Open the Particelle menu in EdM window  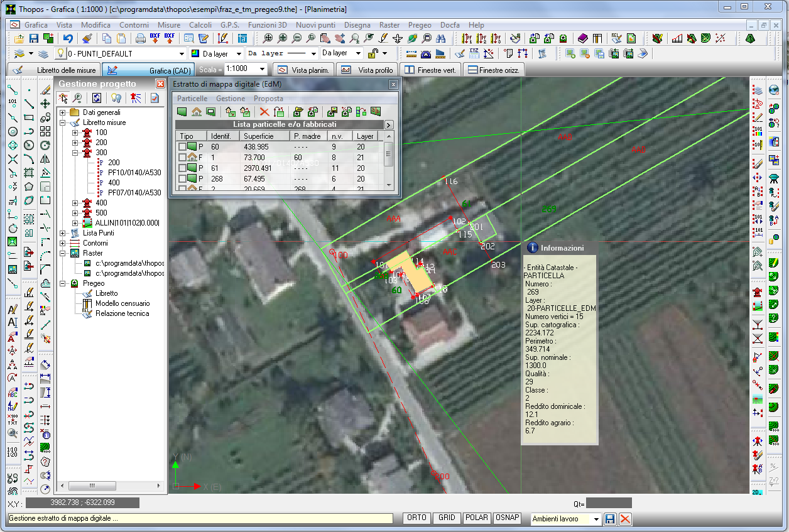pos(192,99)
